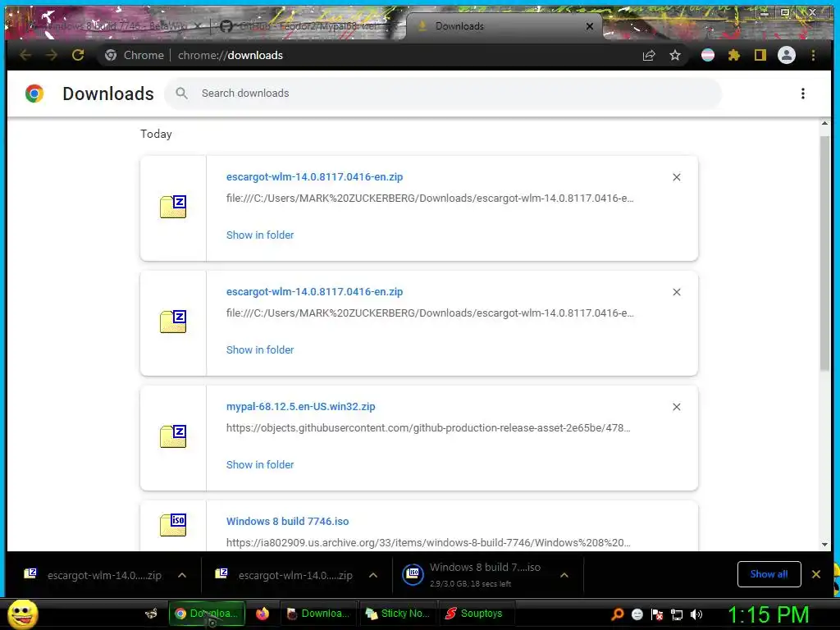Expand options chevron of leftmost escargot-wlm download bar item
Image resolution: width=840 pixels, height=630 pixels.
click(x=182, y=575)
